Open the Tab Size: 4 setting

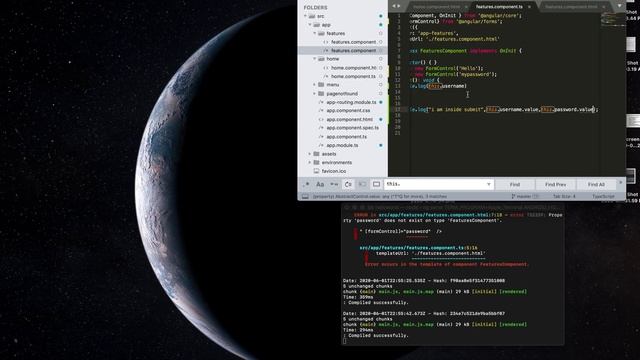564,196
